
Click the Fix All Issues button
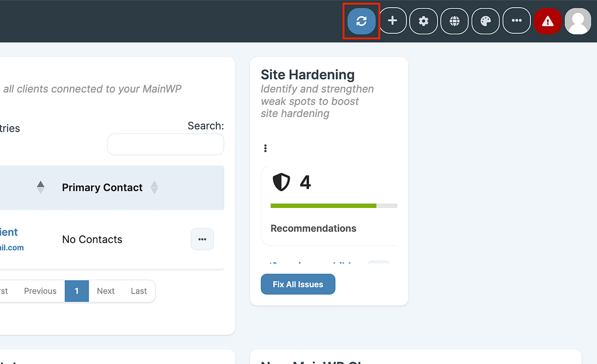point(298,284)
